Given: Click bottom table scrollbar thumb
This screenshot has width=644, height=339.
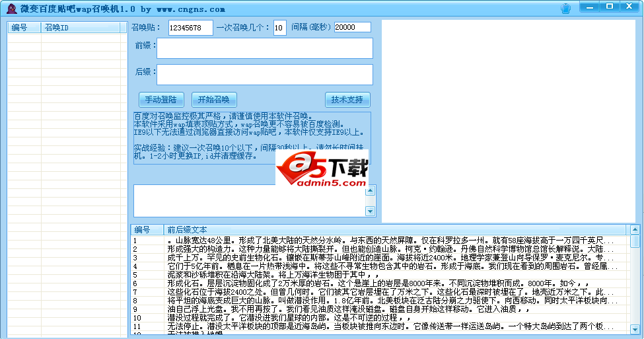Looking at the screenshot, I should pyautogui.click(x=635, y=241).
